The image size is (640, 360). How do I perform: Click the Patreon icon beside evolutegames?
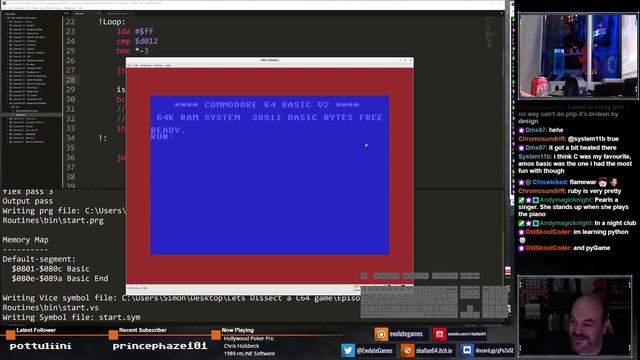click(381, 334)
